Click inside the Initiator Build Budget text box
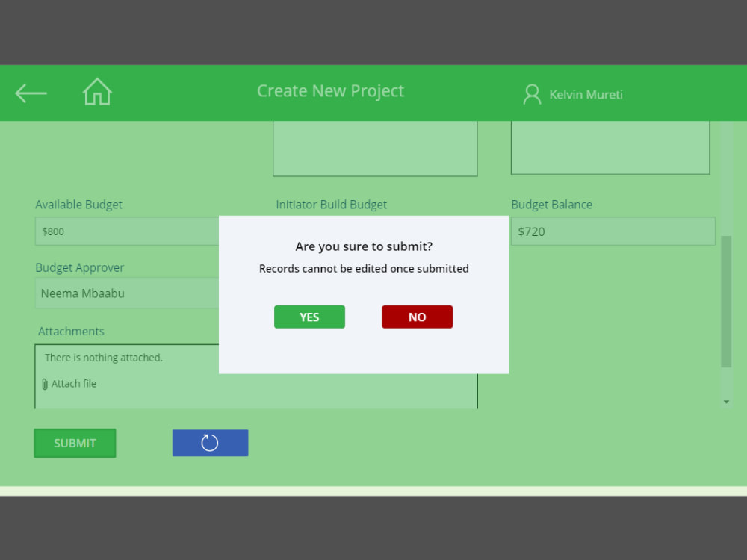This screenshot has width=747, height=560. tap(375, 149)
